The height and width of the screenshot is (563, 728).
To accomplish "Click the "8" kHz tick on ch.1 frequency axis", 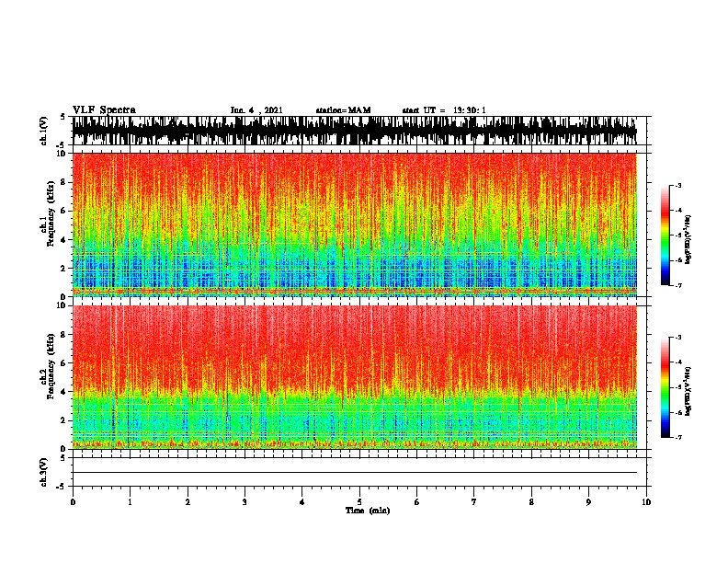I will coord(63,182).
